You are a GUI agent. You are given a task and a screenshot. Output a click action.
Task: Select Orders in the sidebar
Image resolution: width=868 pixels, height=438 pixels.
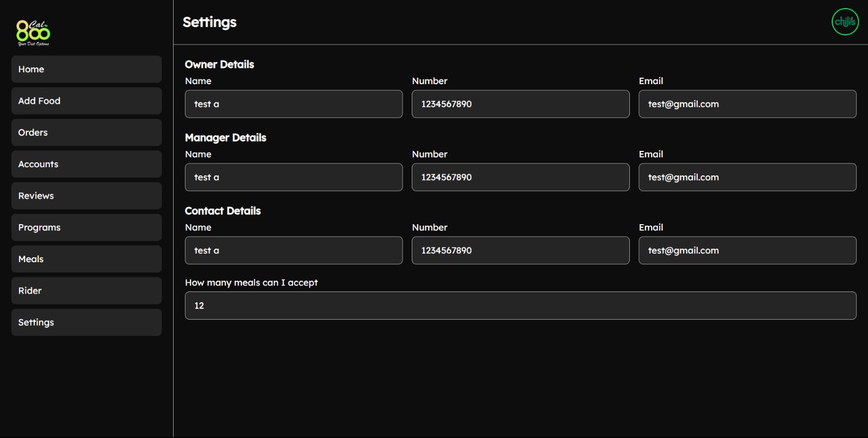coord(86,132)
